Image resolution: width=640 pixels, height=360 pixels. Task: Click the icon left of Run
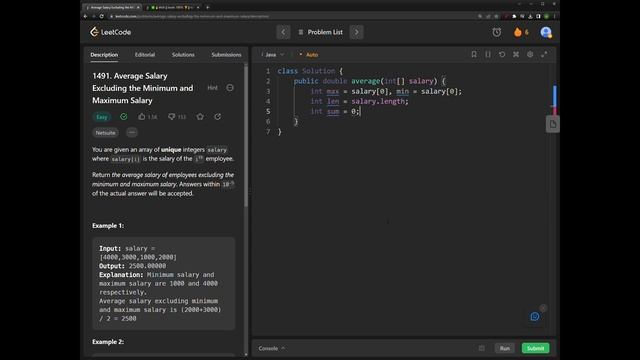pos(482,348)
